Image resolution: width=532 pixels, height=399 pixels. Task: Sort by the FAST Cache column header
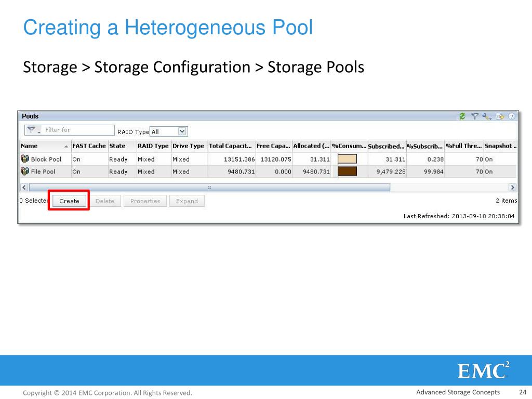tap(89, 146)
